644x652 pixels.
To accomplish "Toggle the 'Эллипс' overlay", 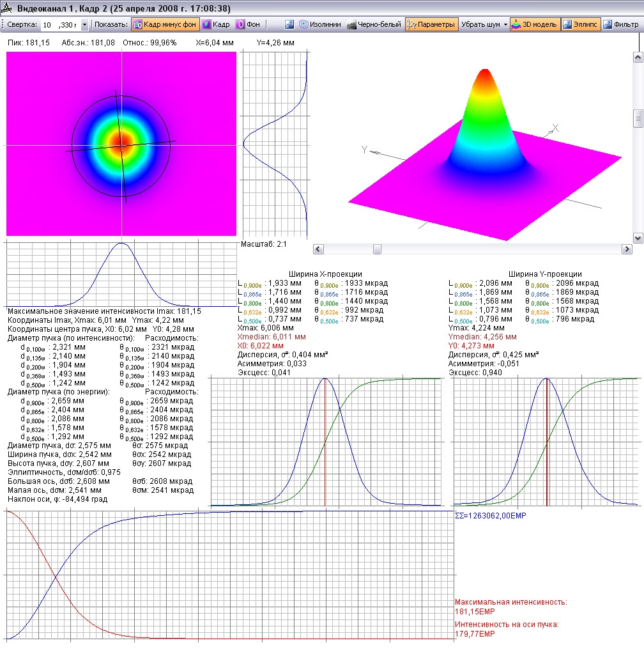I will pyautogui.click(x=581, y=24).
